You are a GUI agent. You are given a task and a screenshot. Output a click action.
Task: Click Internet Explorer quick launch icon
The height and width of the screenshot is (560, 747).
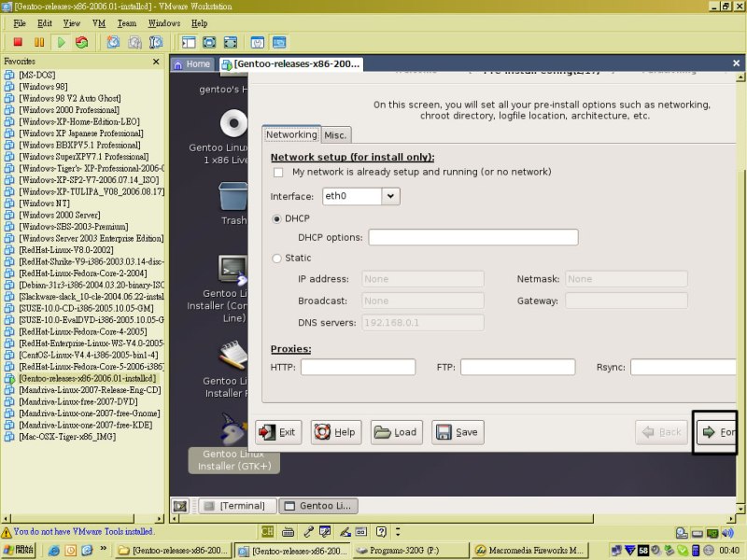pos(54,551)
